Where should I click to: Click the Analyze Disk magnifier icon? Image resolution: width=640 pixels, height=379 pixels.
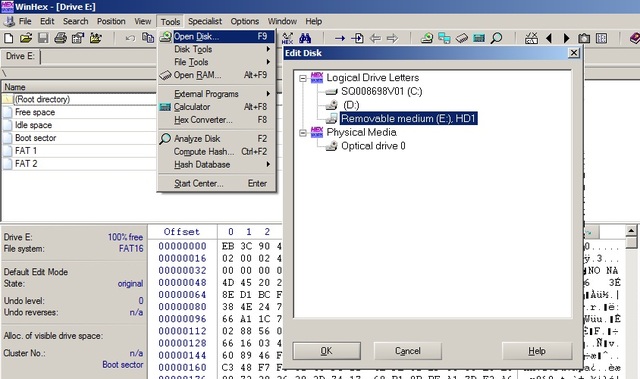tap(496, 38)
